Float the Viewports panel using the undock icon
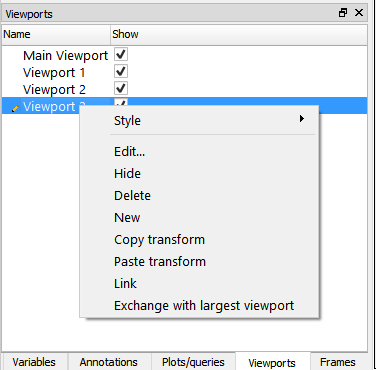376x370 pixels. click(x=343, y=13)
